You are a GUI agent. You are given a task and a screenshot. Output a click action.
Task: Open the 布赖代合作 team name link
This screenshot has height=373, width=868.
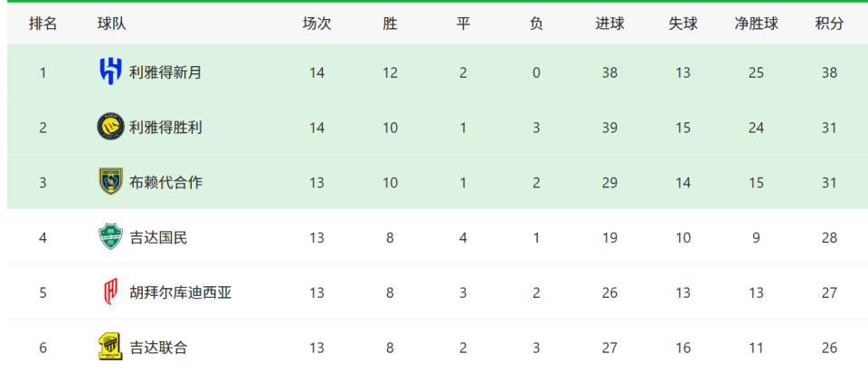pos(165,182)
